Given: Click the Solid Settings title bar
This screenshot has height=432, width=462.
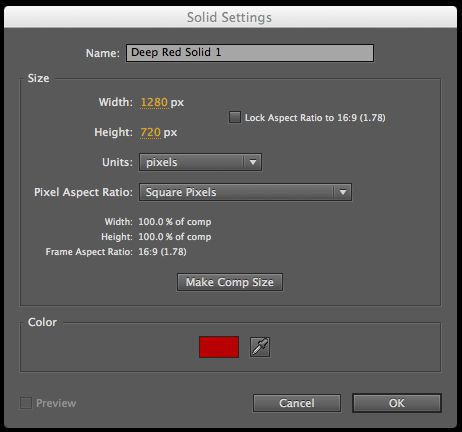Looking at the screenshot, I should pos(230,17).
